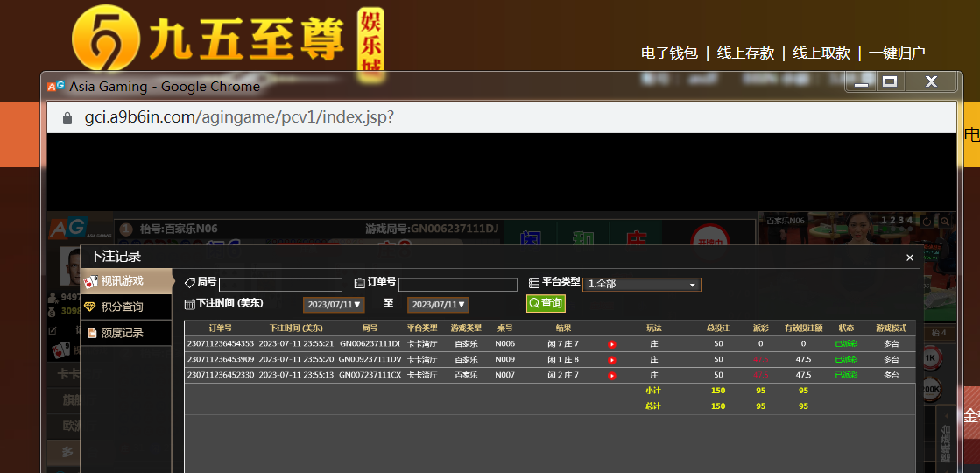Select the 200K betting chip
The width and height of the screenshot is (980, 473).
point(931,389)
